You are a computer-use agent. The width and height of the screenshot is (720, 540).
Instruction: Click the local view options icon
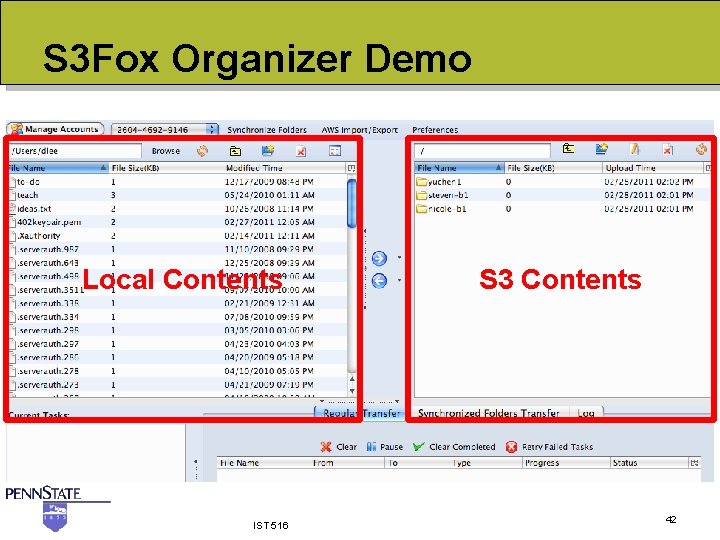tap(335, 151)
